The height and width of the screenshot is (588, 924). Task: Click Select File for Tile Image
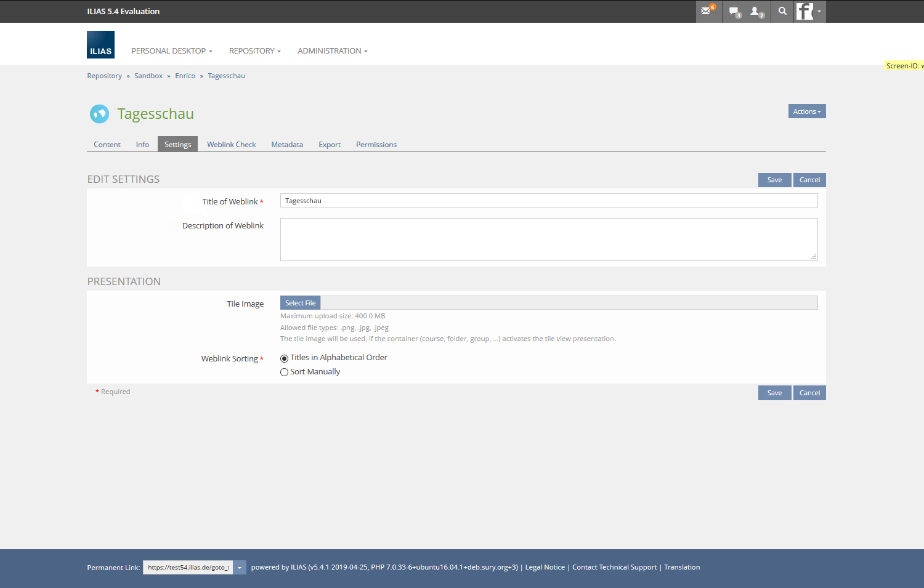coord(300,303)
